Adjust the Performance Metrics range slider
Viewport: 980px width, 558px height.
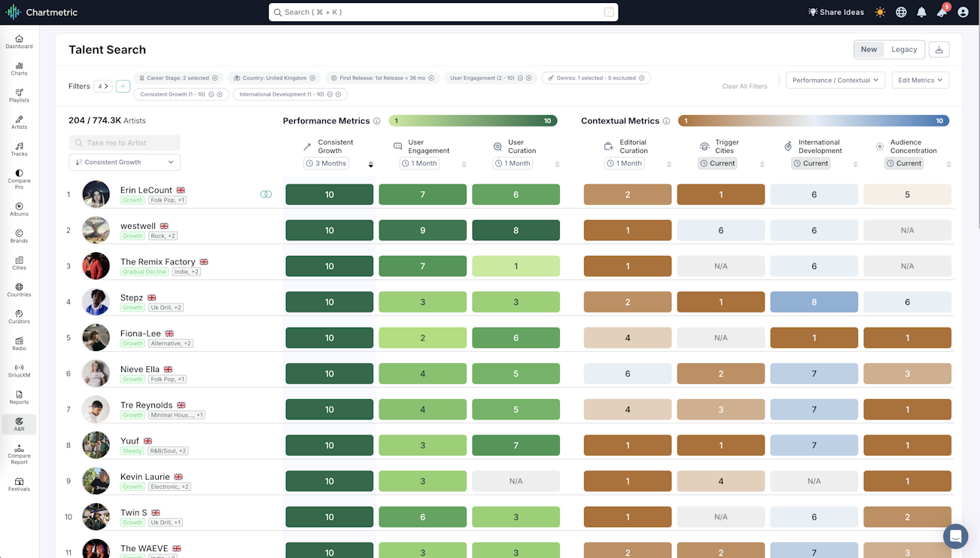click(x=473, y=120)
